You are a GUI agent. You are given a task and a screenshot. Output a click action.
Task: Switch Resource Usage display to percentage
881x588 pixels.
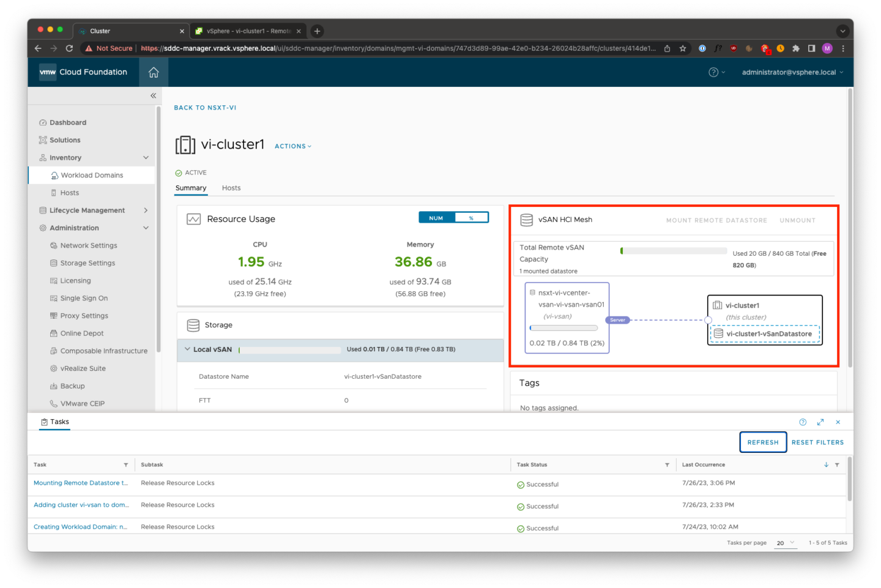pyautogui.click(x=471, y=217)
